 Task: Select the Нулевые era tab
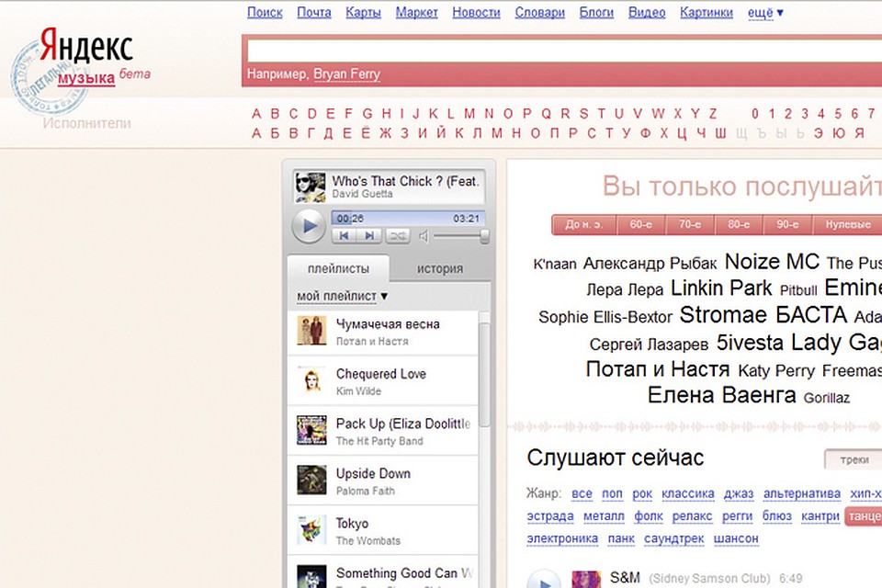click(x=848, y=224)
